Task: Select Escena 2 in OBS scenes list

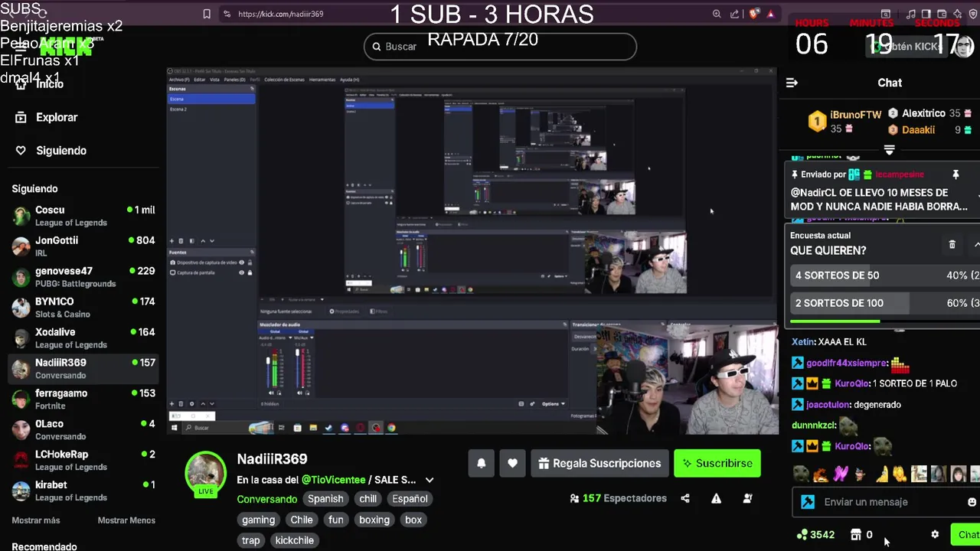Action: 211,109
